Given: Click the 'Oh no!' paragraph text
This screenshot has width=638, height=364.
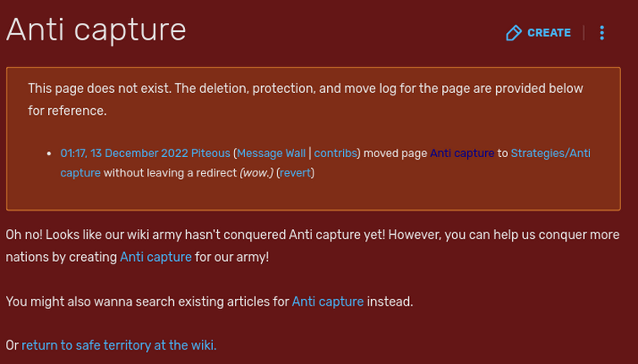Looking at the screenshot, I should point(313,246).
